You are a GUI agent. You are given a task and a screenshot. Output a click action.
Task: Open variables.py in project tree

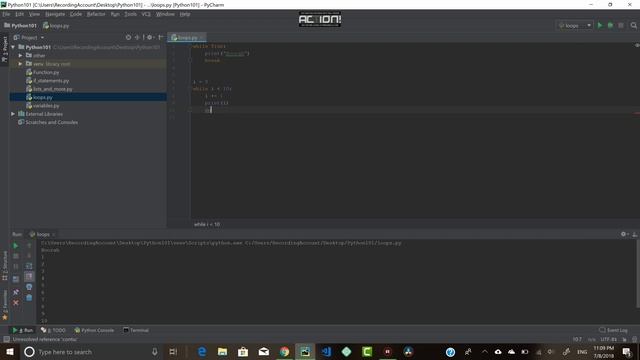pos(46,106)
